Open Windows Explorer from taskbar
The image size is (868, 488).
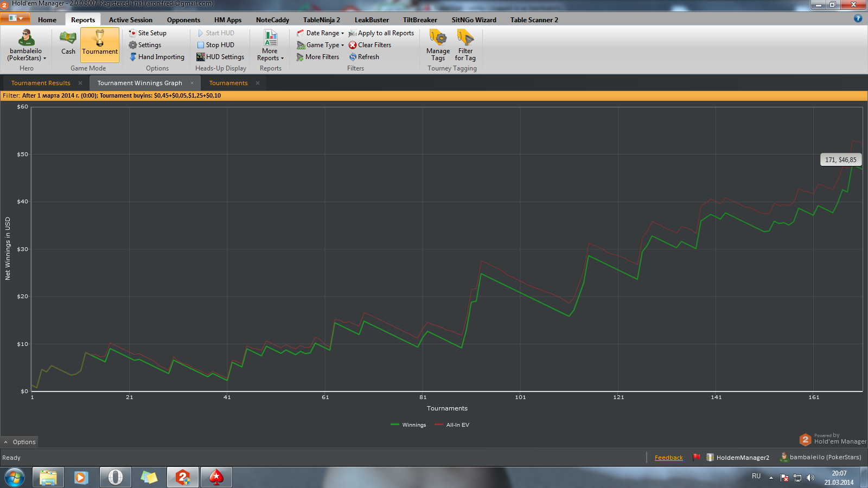click(x=48, y=478)
